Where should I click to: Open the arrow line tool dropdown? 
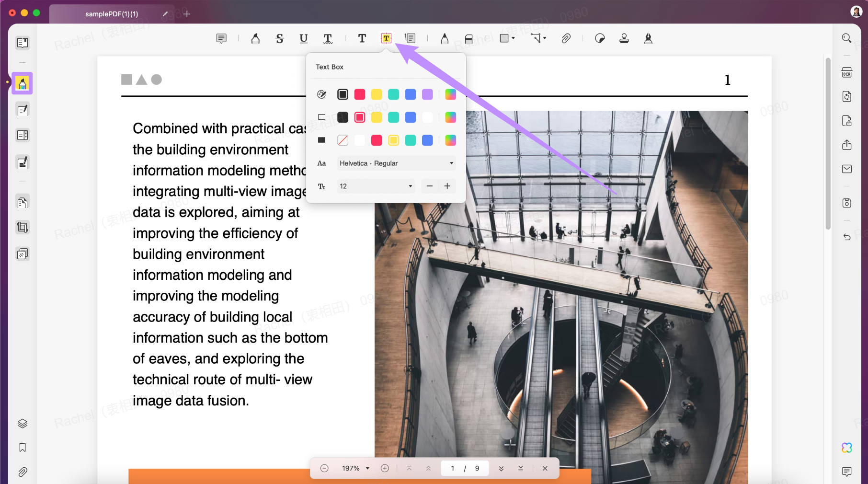point(538,38)
